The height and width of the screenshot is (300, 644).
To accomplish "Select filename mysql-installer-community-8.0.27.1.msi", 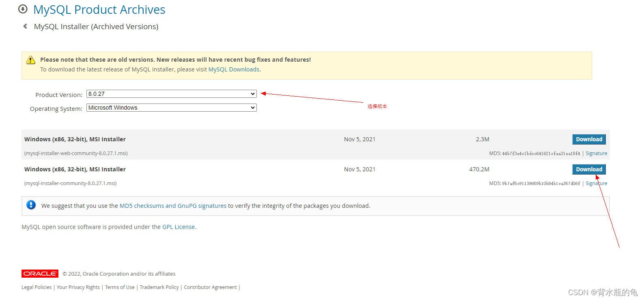I will point(71,183).
